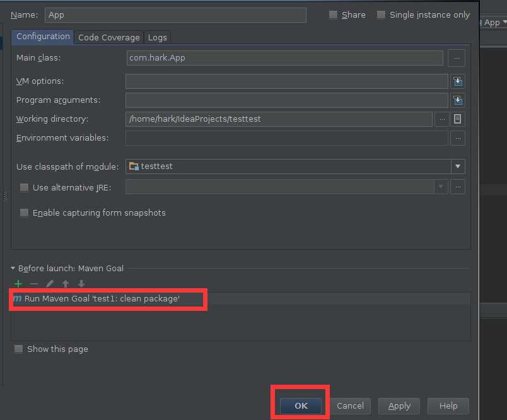The image size is (507, 420).
Task: Click into the VM options field
Action: [x=287, y=81]
